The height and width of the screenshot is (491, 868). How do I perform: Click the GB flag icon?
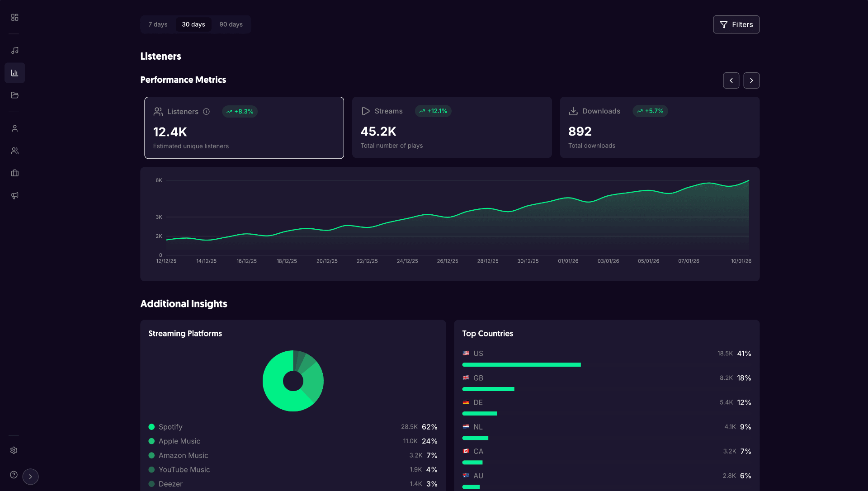(x=466, y=378)
